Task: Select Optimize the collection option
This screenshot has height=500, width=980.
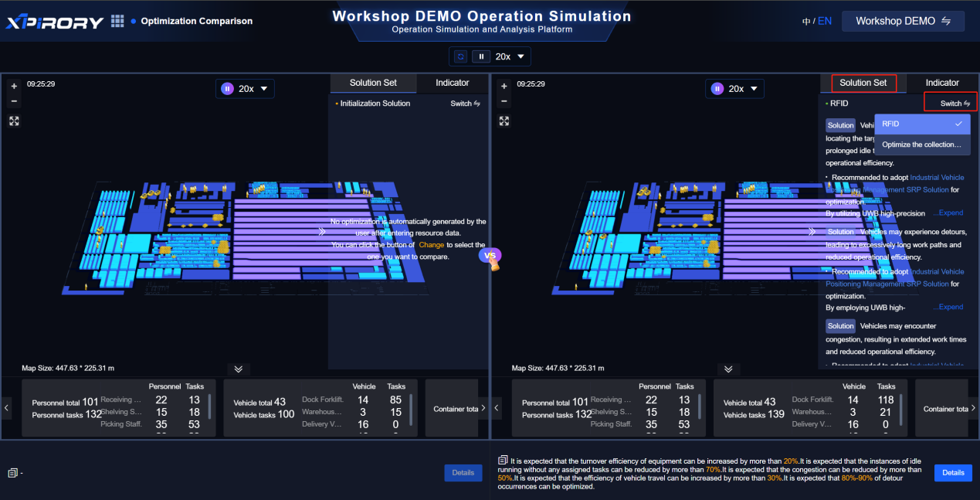Action: tap(921, 145)
